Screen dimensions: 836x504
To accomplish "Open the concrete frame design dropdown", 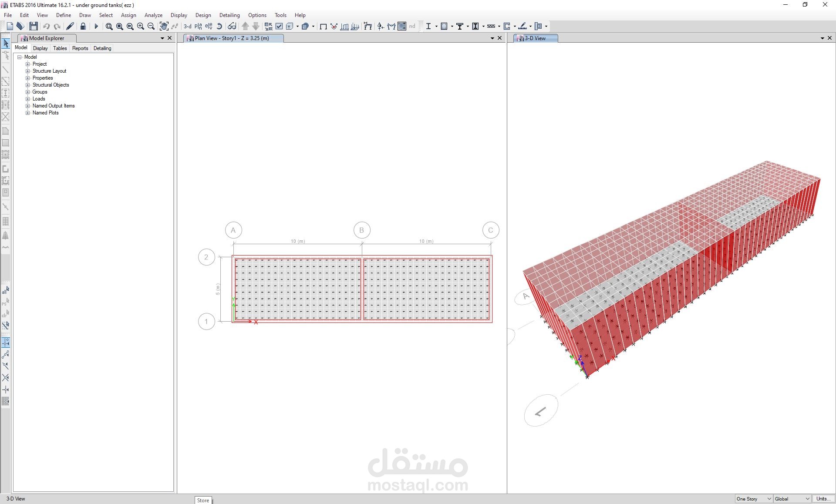I will click(452, 26).
